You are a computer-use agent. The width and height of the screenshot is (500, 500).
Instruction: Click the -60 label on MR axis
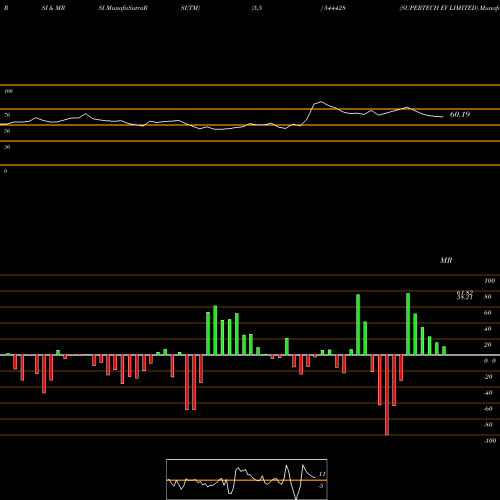pos(488,409)
